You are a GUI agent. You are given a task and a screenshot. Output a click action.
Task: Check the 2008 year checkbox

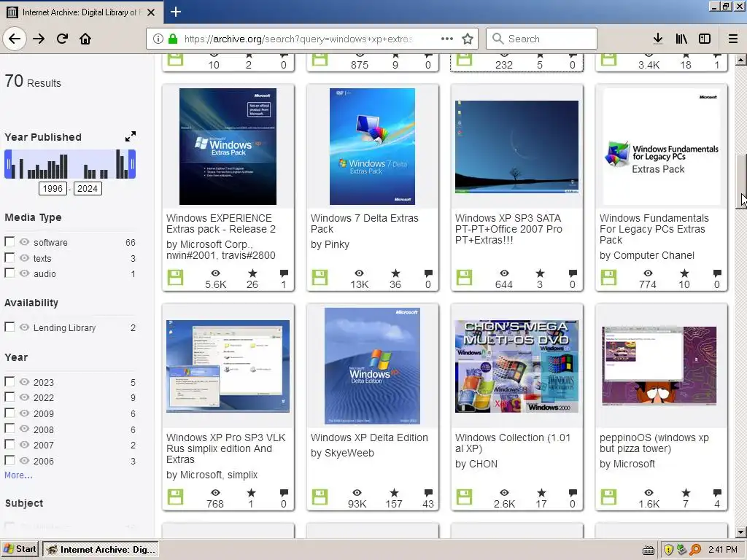pyautogui.click(x=9, y=428)
